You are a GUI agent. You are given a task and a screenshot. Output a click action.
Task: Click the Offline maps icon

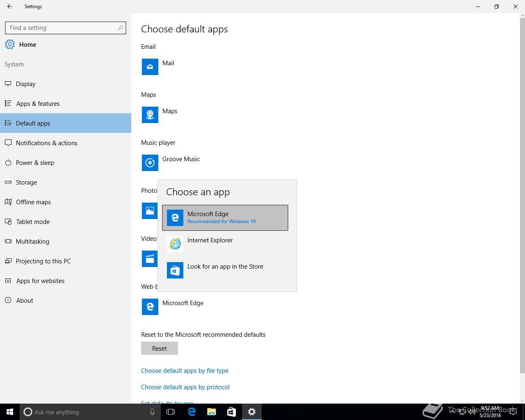click(x=8, y=202)
